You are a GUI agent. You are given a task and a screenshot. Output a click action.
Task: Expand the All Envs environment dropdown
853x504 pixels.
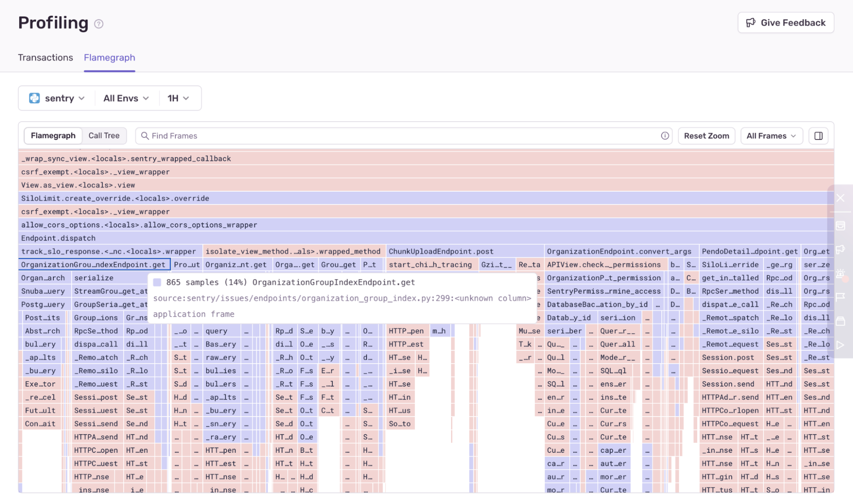coord(125,98)
